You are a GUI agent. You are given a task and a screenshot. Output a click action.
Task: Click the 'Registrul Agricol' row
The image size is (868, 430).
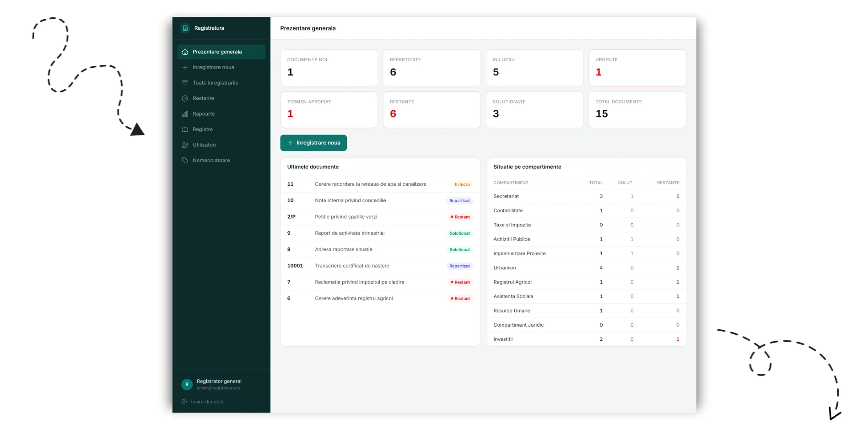click(586, 282)
